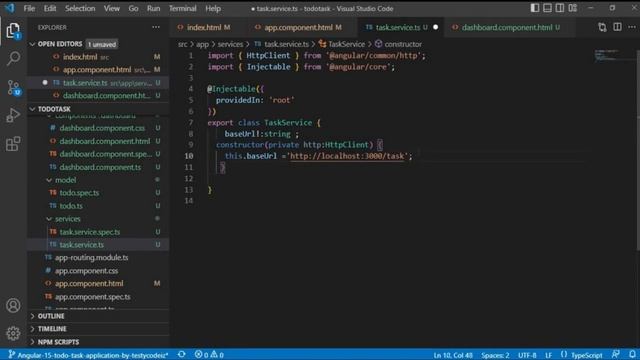Image resolution: width=640 pixels, height=360 pixels.
Task: Change file encoding UTF-8
Action: pyautogui.click(x=527, y=355)
